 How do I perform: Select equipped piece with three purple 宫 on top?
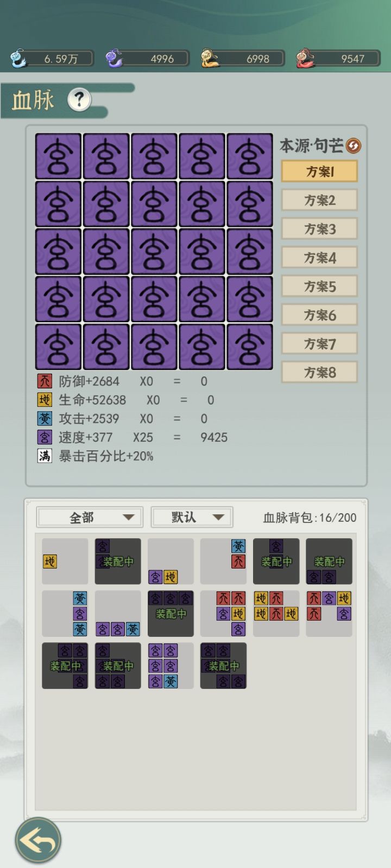(171, 614)
